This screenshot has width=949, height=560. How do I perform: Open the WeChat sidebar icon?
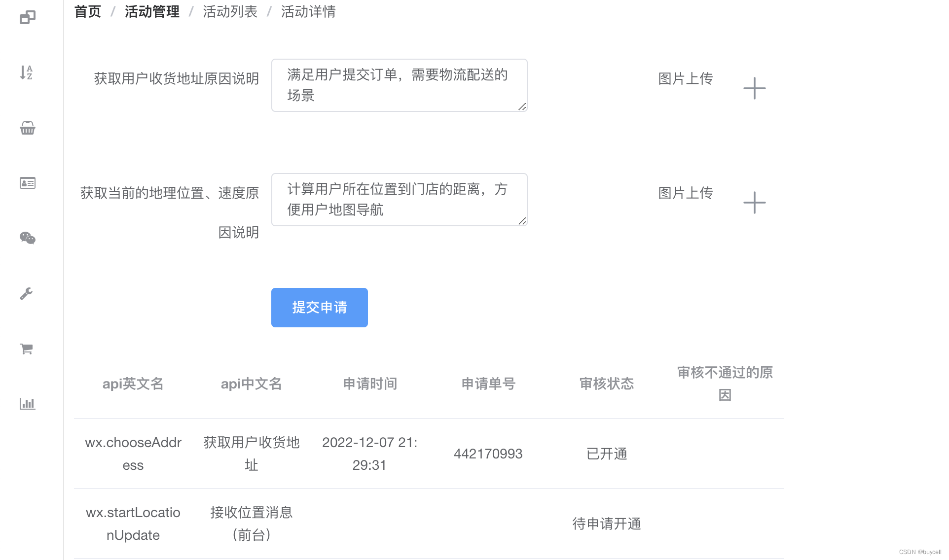click(28, 238)
